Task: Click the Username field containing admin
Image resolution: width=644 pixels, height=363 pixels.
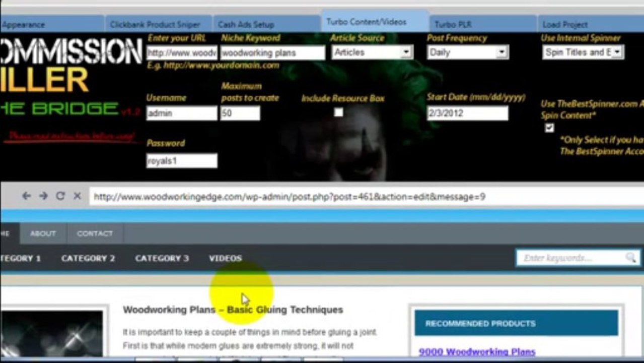Action: [x=182, y=113]
